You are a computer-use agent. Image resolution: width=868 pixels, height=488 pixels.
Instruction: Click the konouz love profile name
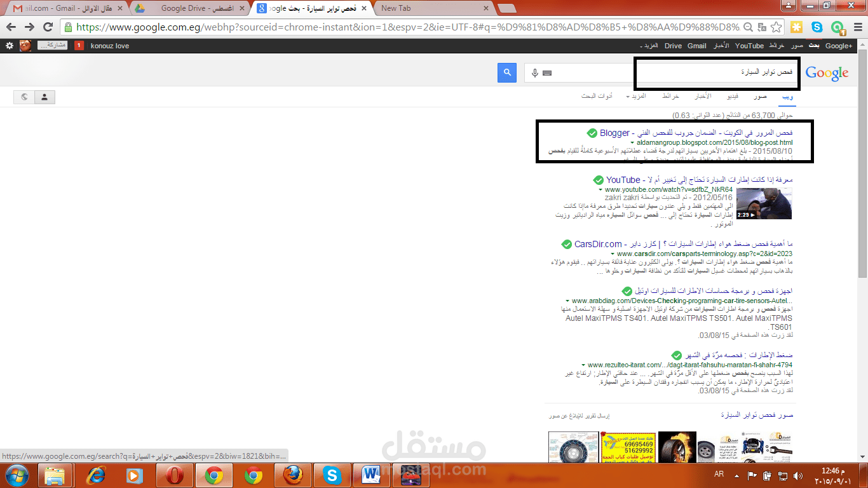[110, 46]
